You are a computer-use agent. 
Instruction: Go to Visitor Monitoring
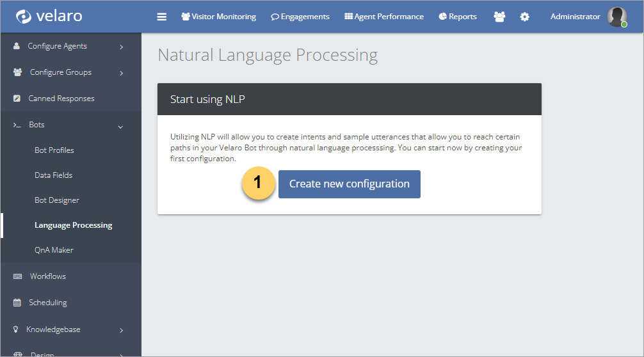[x=218, y=17]
